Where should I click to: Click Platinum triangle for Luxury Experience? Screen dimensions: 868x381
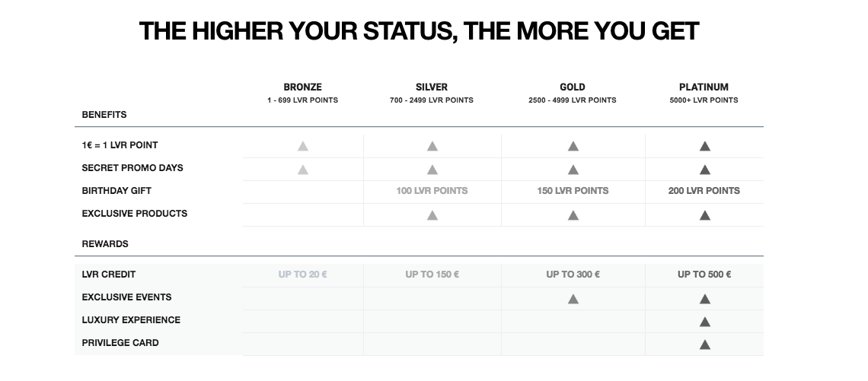tap(705, 321)
